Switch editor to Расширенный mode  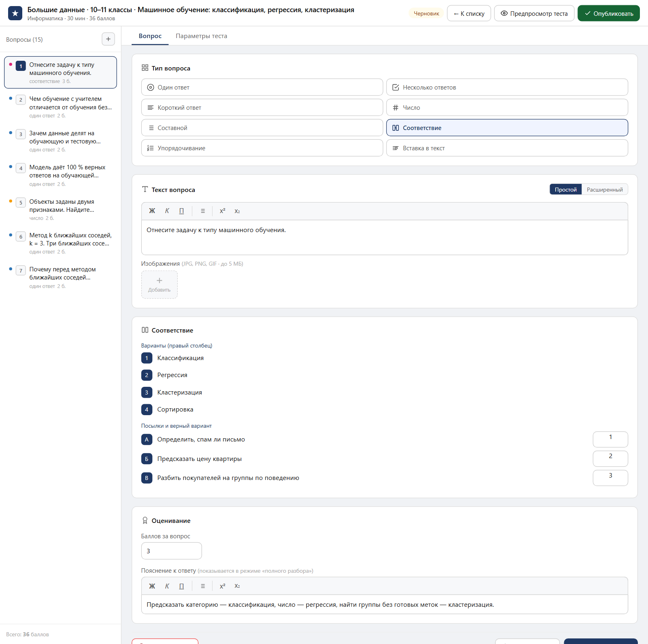(x=605, y=190)
